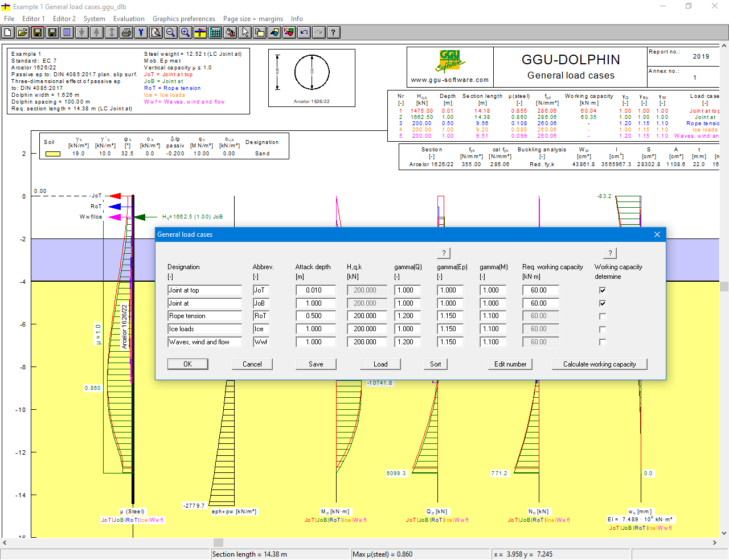Click the Designation field containing 'Ice loads'
The image size is (729, 560).
pos(204,330)
